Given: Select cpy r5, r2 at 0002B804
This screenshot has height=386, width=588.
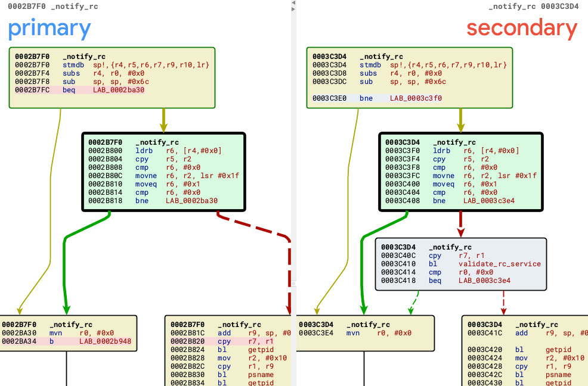Looking at the screenshot, I should click(x=140, y=159).
